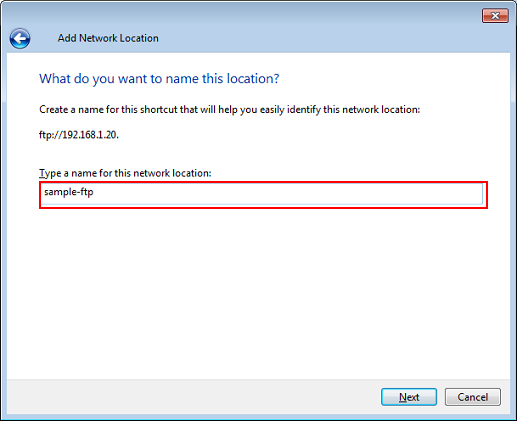The width and height of the screenshot is (517, 421).
Task: Click the word 'location?' in the blue heading
Action: 253,79
